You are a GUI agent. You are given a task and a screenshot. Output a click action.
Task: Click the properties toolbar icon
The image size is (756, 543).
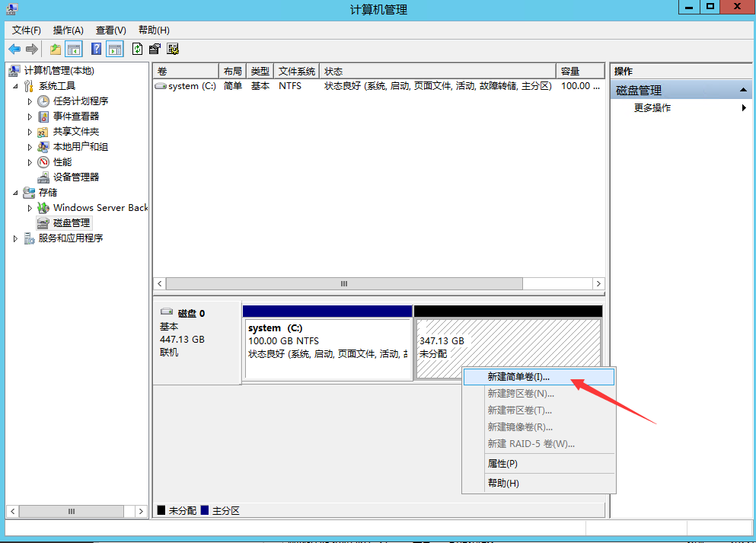(154, 49)
